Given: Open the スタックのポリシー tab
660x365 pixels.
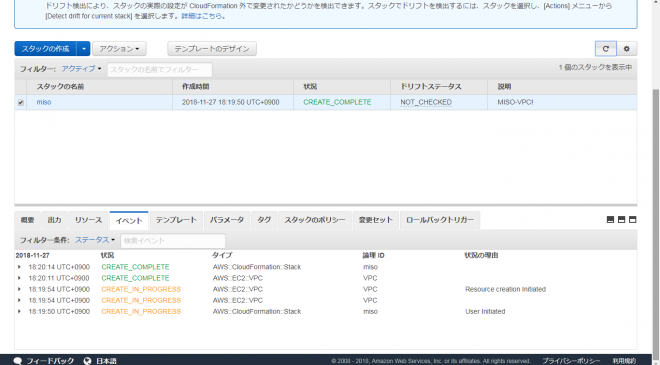Looking at the screenshot, I should (315, 220).
